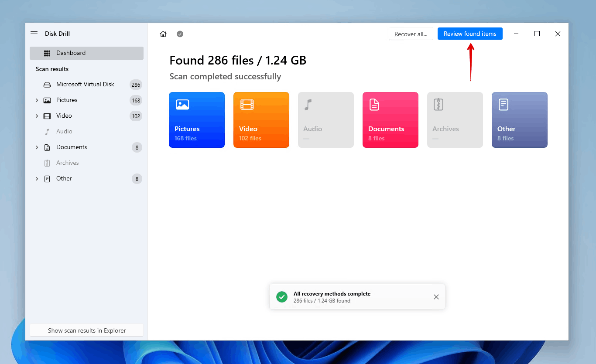Maximize the Disk Drill window
Image resolution: width=596 pixels, height=364 pixels.
[537, 34]
